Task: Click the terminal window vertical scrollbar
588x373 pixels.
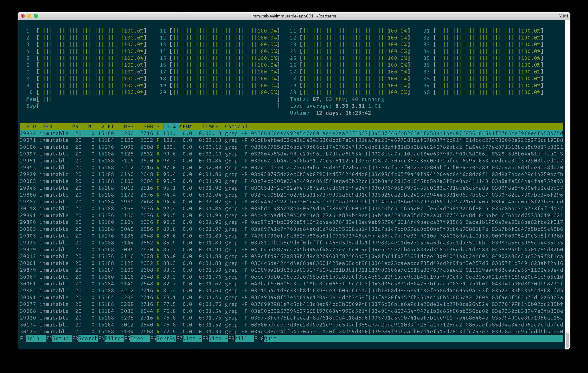Action: 568,341
